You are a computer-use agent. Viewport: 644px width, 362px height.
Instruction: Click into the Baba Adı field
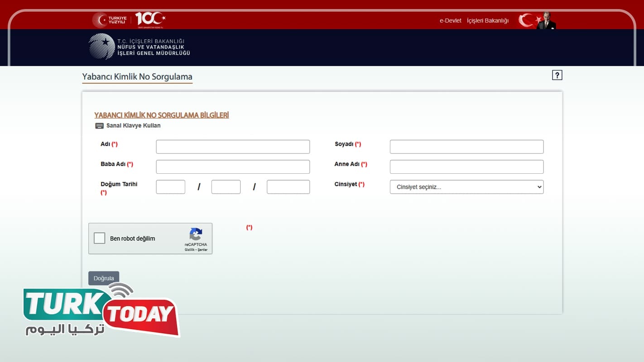coord(233,167)
